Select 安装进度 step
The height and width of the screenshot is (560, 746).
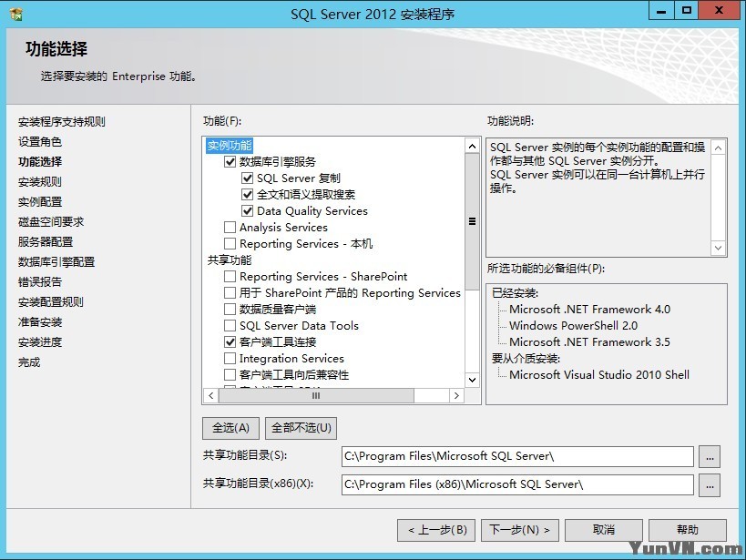(x=40, y=342)
